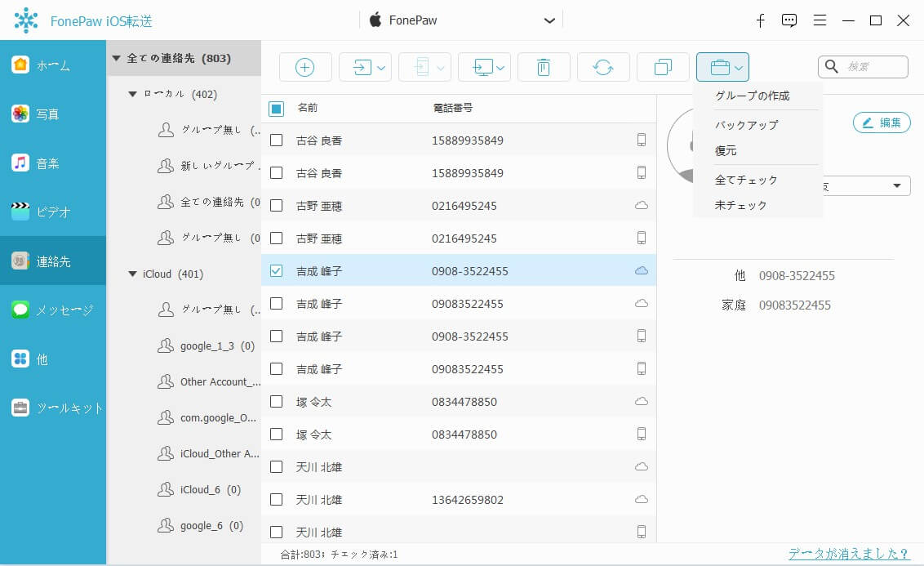Click the add new contact plus icon
This screenshot has width=924, height=566.
coord(304,67)
